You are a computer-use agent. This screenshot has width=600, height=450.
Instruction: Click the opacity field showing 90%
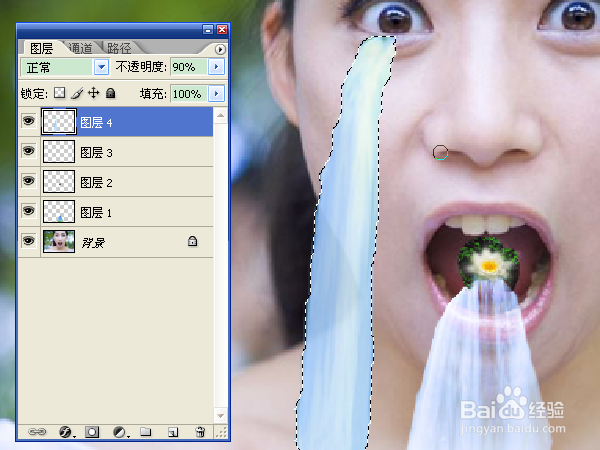point(189,67)
